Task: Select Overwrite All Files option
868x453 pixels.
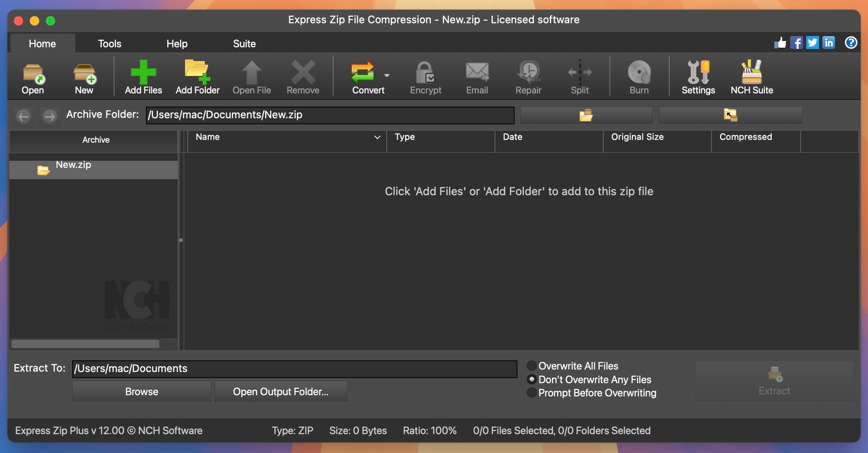Action: tap(532, 366)
